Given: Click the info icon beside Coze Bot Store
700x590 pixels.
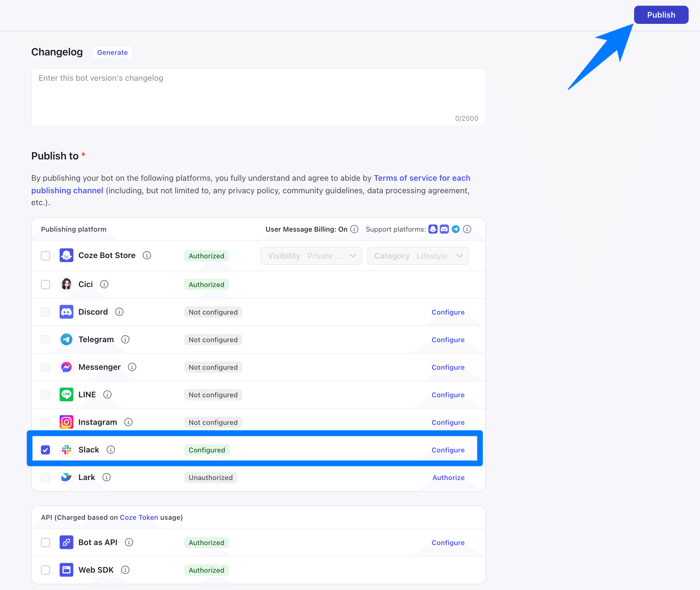Looking at the screenshot, I should [147, 255].
